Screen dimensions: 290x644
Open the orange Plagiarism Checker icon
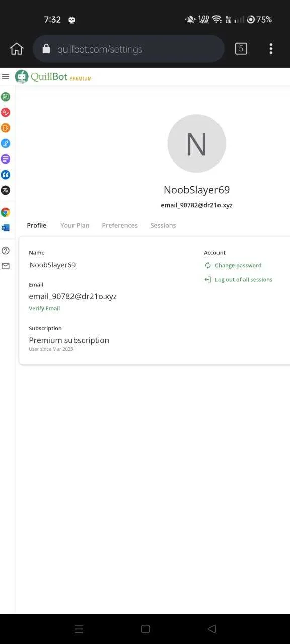click(x=6, y=128)
